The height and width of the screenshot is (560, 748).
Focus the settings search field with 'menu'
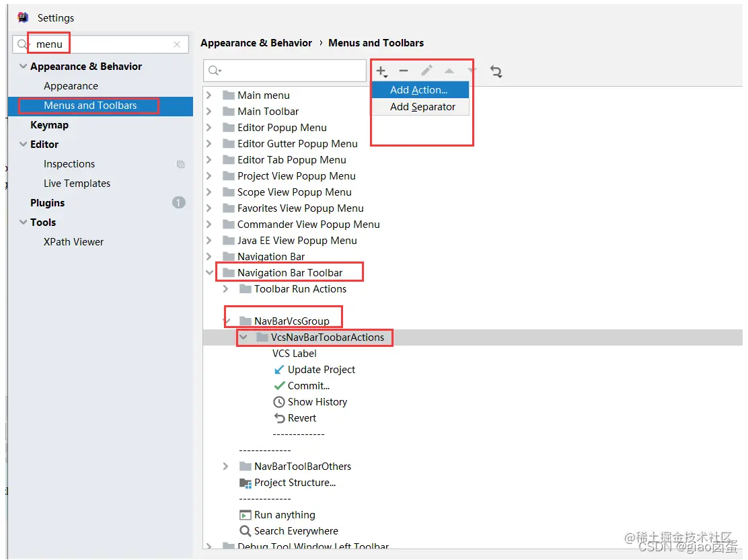coord(101,44)
